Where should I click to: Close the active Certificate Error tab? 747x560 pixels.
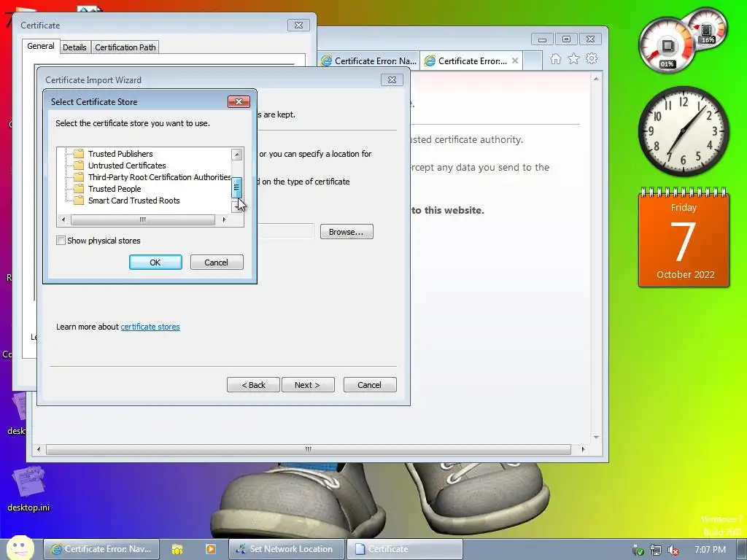(515, 61)
